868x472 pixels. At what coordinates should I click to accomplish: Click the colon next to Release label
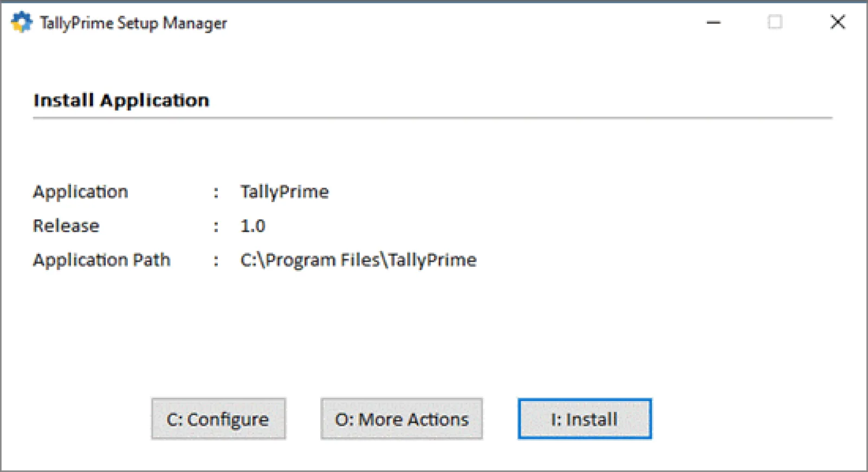(216, 227)
